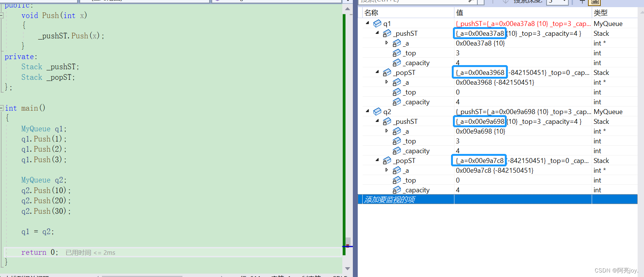Screen dimensions: 644x277
Task: Click the Stack type cell of q1 _pushST
Action: (x=601, y=33)
